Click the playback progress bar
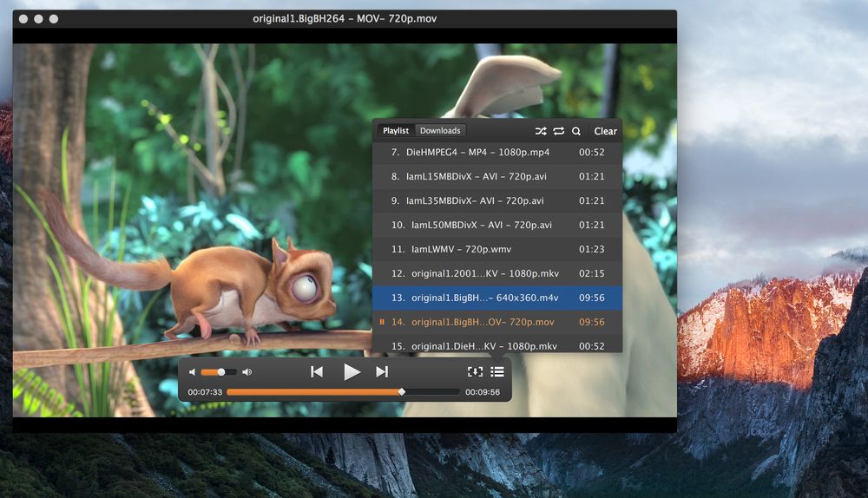 (343, 392)
